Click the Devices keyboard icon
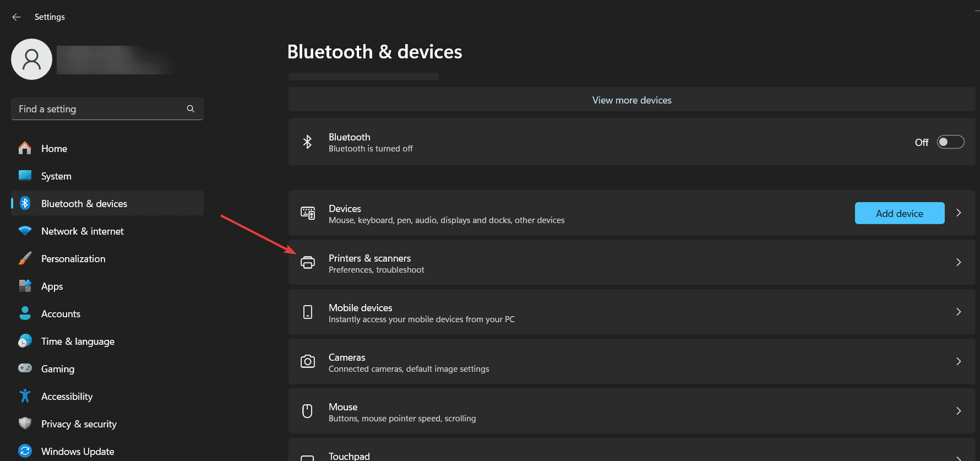The image size is (980, 461). (x=308, y=213)
